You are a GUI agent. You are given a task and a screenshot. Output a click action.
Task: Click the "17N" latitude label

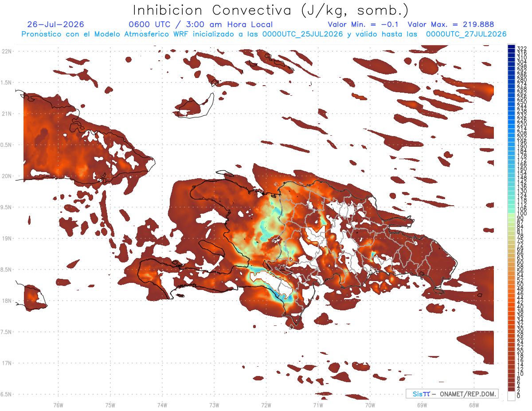click(x=7, y=363)
